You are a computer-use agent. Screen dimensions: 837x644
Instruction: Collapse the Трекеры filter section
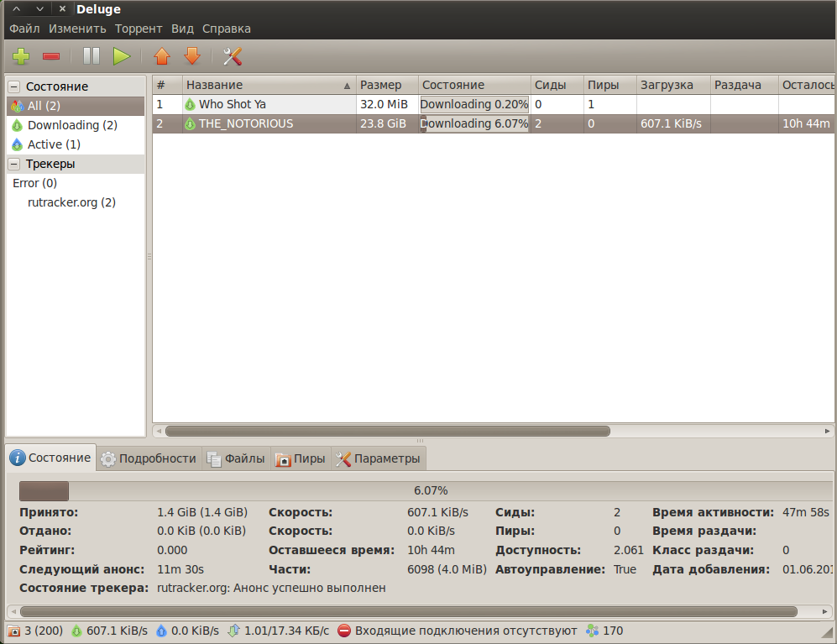[14, 164]
